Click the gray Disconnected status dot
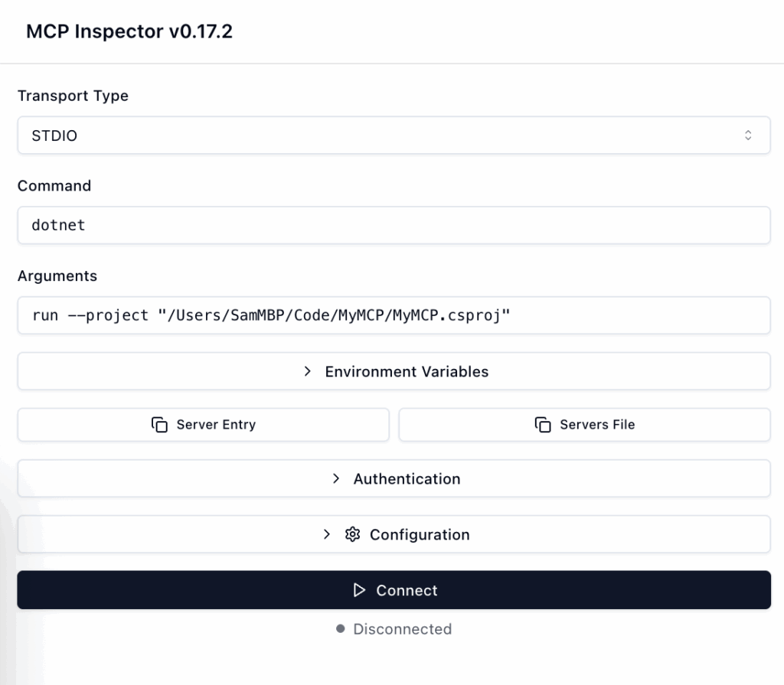 341,629
